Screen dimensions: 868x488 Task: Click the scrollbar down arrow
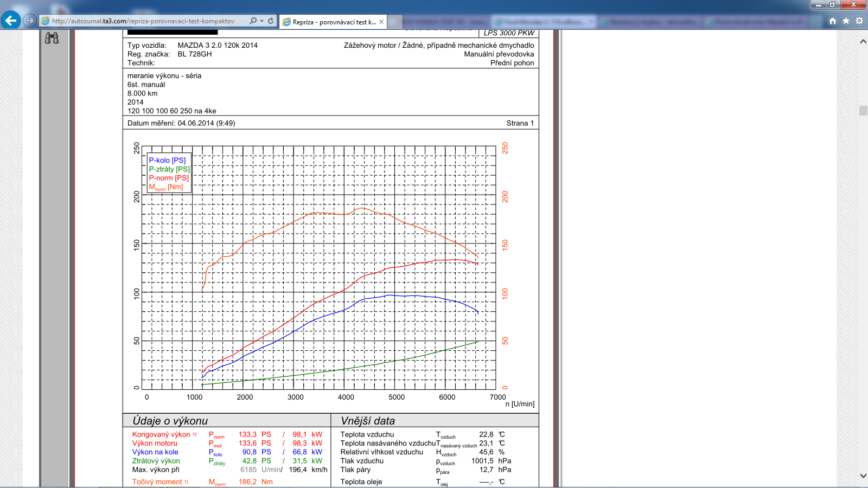(x=863, y=476)
